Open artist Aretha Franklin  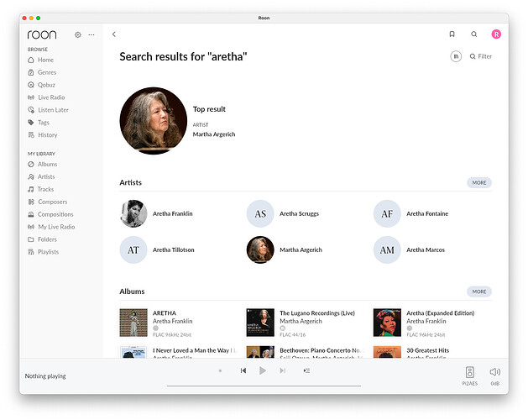pyautogui.click(x=172, y=213)
